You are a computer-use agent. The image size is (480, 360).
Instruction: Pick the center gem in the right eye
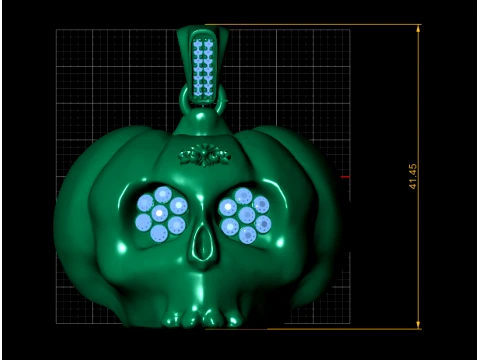click(247, 215)
